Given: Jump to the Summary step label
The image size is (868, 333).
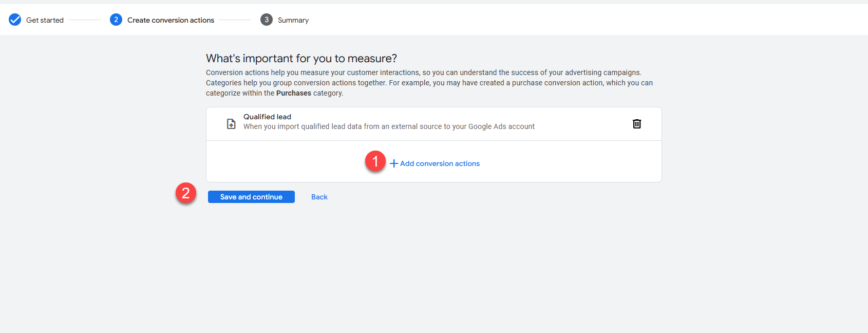Looking at the screenshot, I should coord(293,20).
